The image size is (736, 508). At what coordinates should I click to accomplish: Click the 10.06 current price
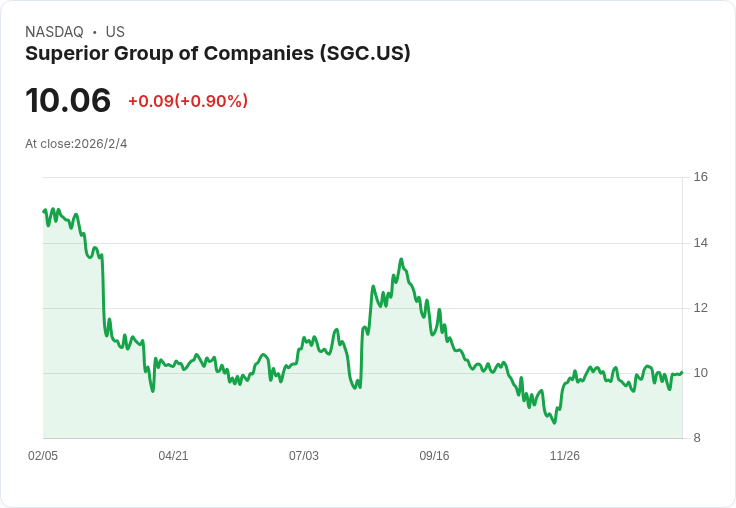[68, 100]
